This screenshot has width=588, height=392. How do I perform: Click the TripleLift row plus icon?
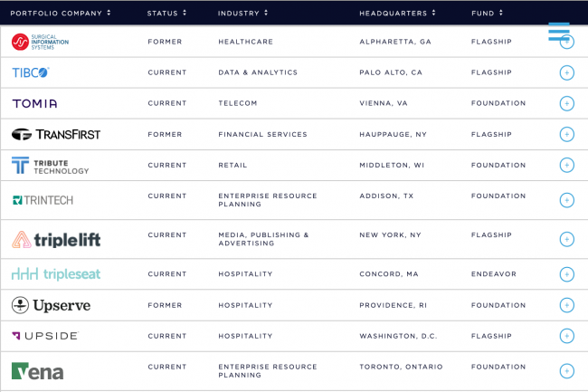pos(566,239)
